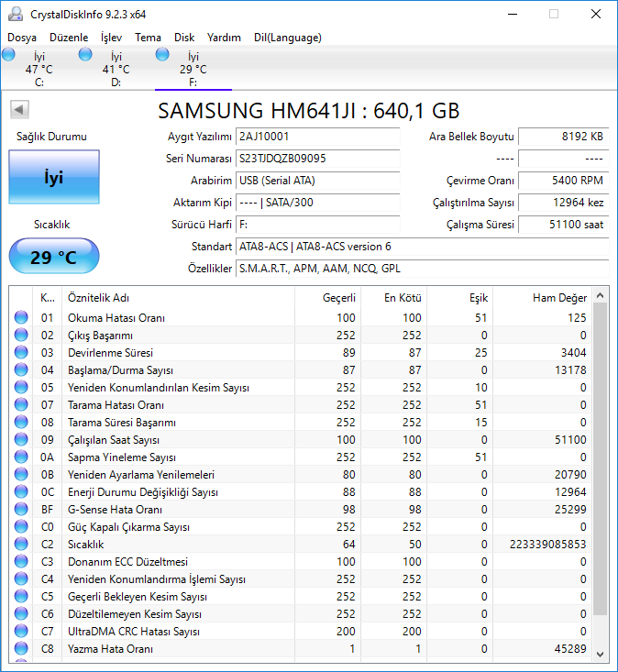Click the Ham Değer column header
This screenshot has height=672, width=618.
click(543, 298)
